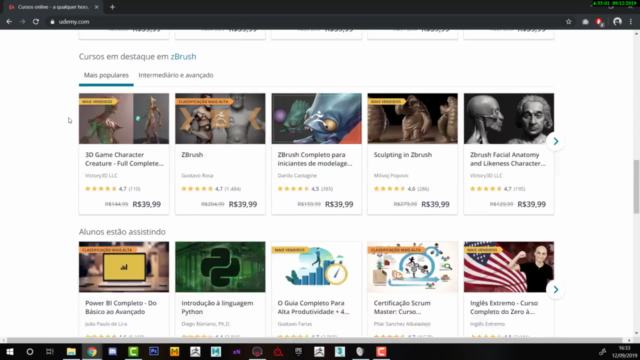Click the vertical page scrollbar thumb
The image size is (640, 360).
(x=636, y=186)
